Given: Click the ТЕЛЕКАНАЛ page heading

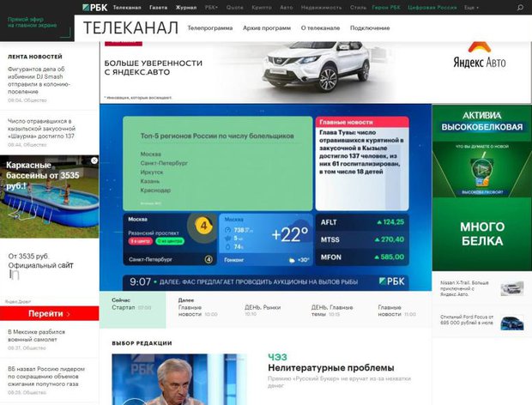Looking at the screenshot, I should tap(130, 27).
